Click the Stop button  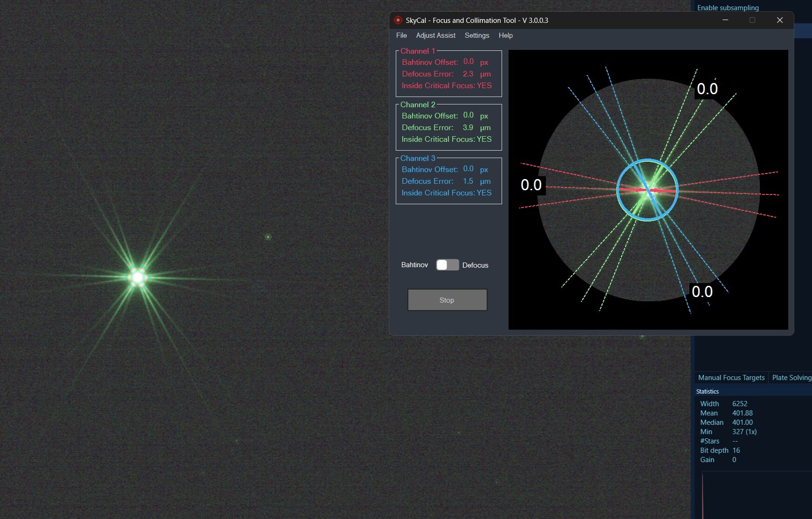[x=447, y=300]
